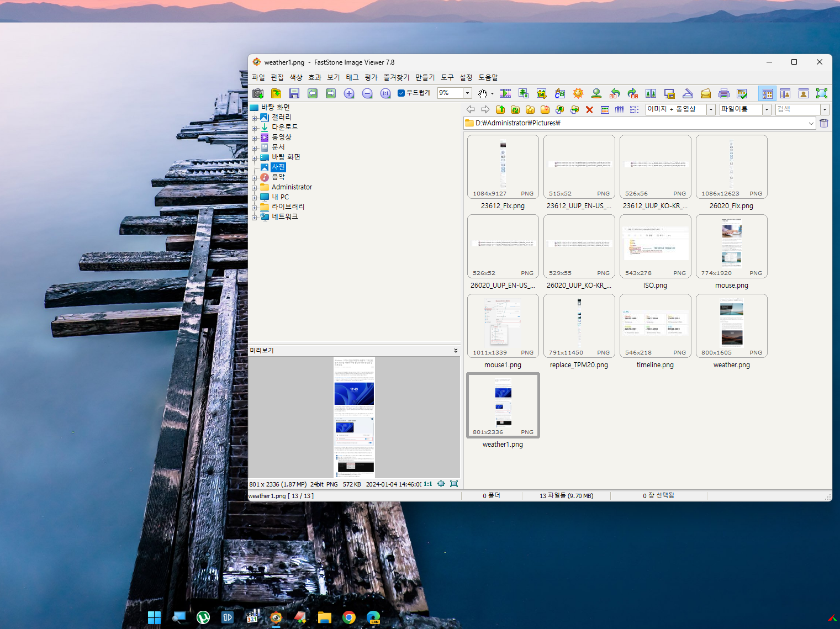The image size is (840, 629).
Task: Click the screen capture camera icon
Action: [258, 93]
